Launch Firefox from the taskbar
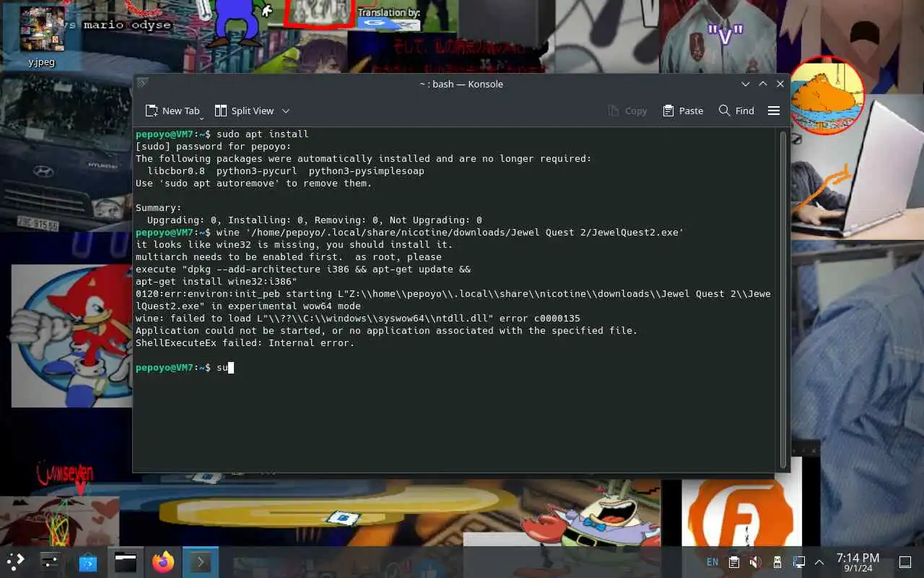Viewport: 924px width, 578px height. tap(163, 562)
